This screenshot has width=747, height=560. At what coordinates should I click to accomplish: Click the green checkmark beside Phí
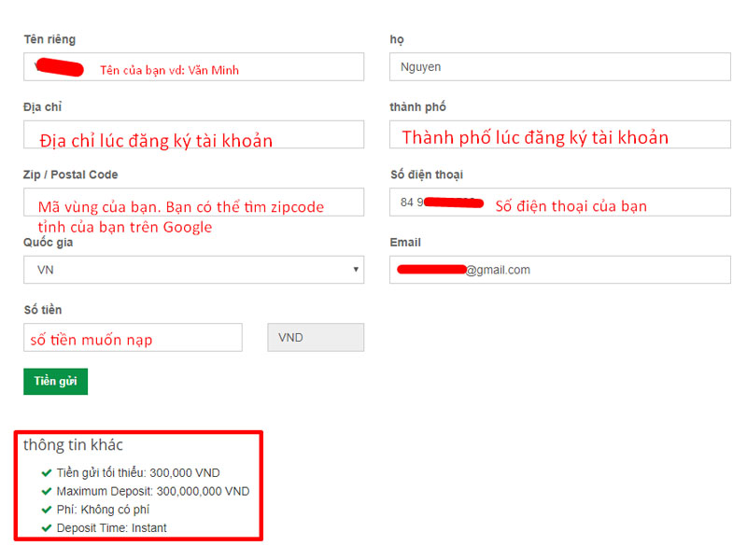(x=47, y=510)
